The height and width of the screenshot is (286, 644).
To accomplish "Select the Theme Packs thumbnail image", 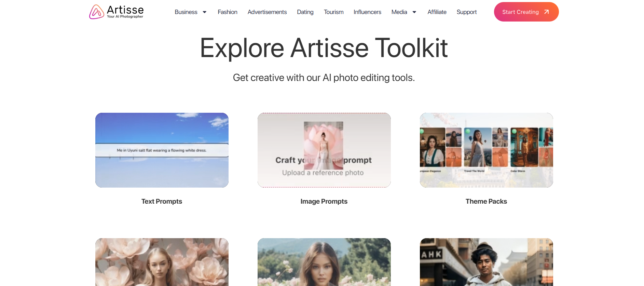I will (x=486, y=150).
